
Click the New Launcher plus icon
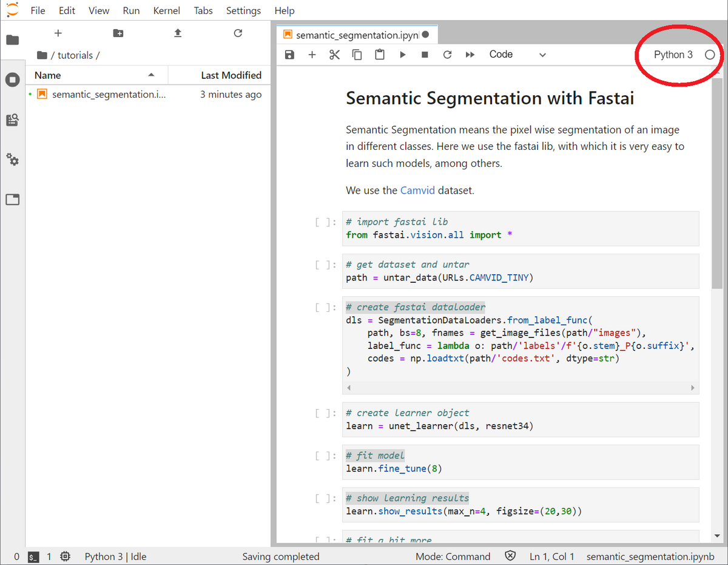[x=58, y=33]
